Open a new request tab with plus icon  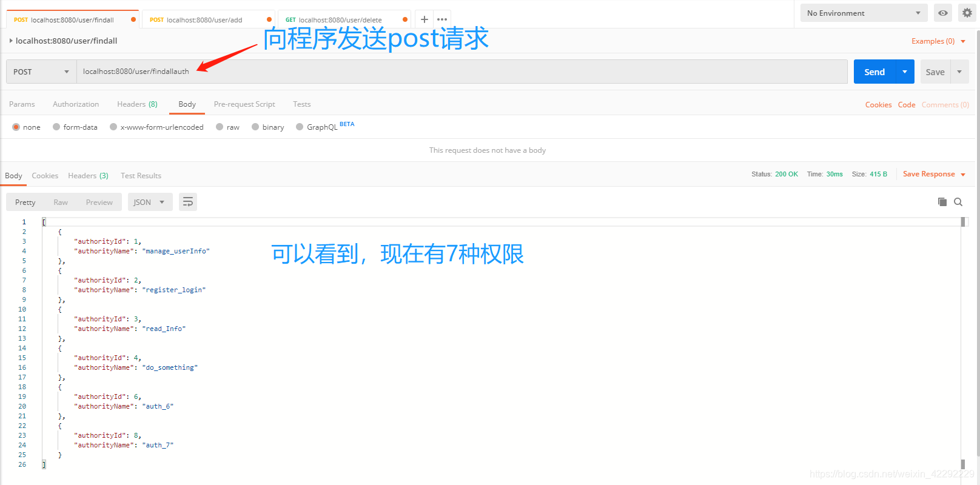[424, 19]
